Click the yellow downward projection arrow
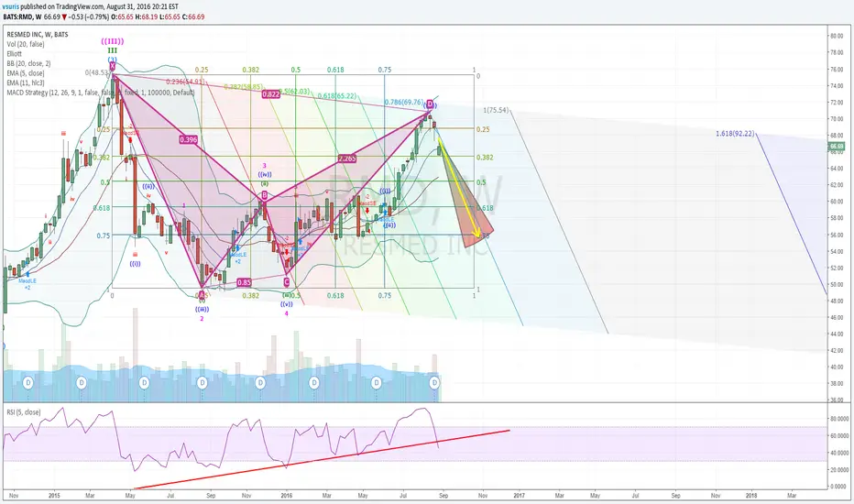The width and height of the screenshot is (854, 504). click(458, 188)
